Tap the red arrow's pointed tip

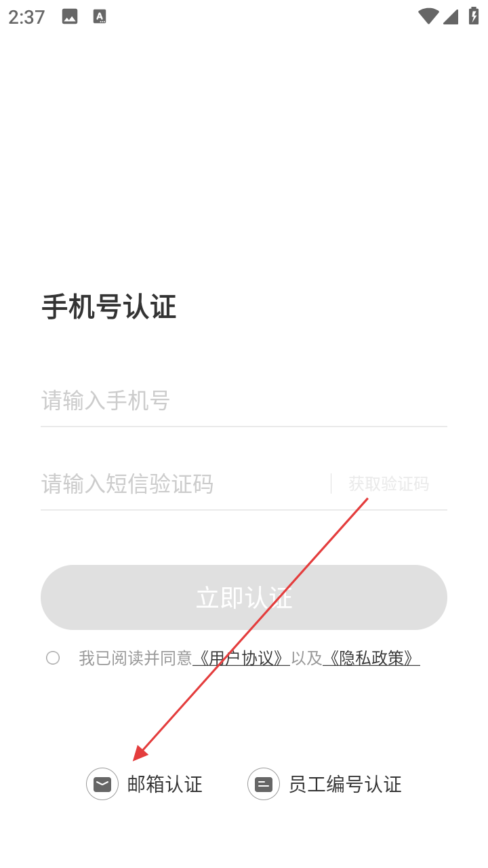(134, 759)
